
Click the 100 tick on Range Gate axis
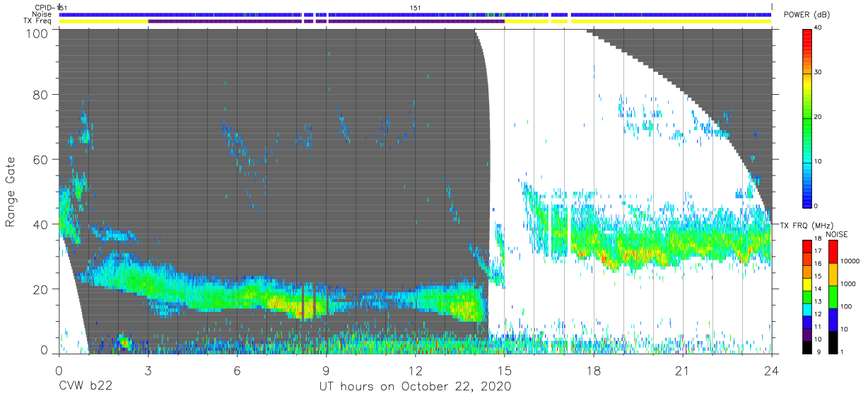[37, 33]
